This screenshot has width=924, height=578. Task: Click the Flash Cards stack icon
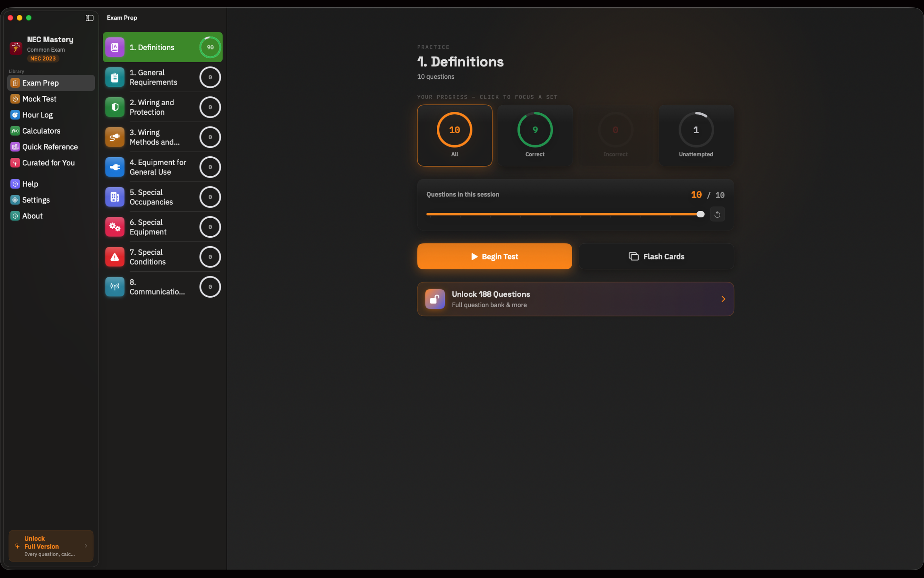pyautogui.click(x=633, y=257)
